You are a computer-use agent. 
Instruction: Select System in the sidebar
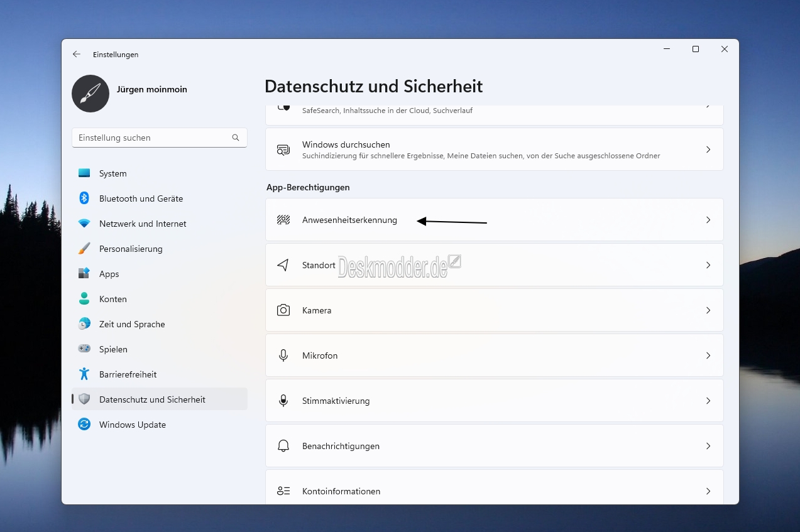coord(113,173)
